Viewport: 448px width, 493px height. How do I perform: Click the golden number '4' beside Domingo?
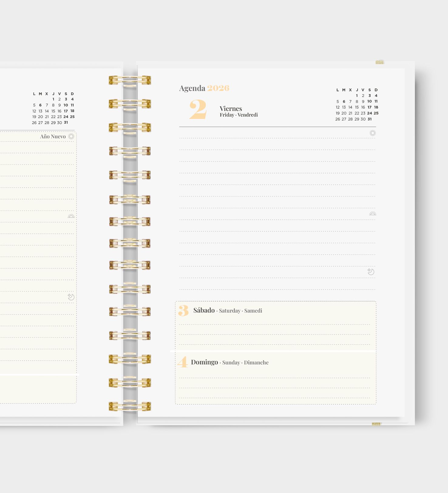[x=183, y=362]
